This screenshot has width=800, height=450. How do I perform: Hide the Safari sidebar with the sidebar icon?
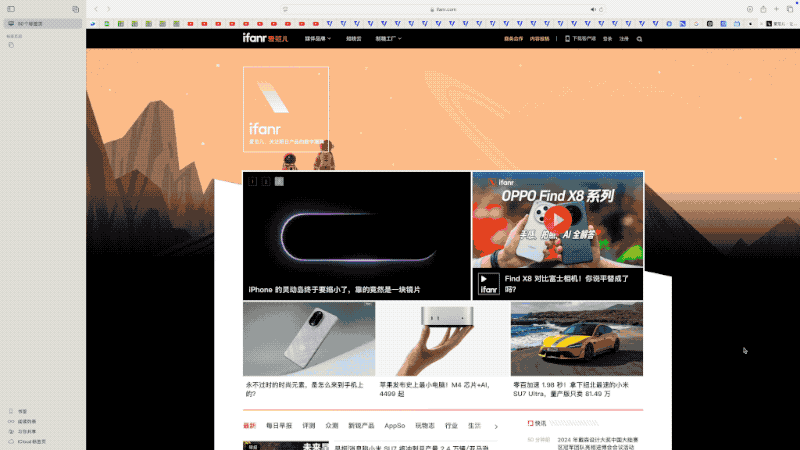coord(11,9)
